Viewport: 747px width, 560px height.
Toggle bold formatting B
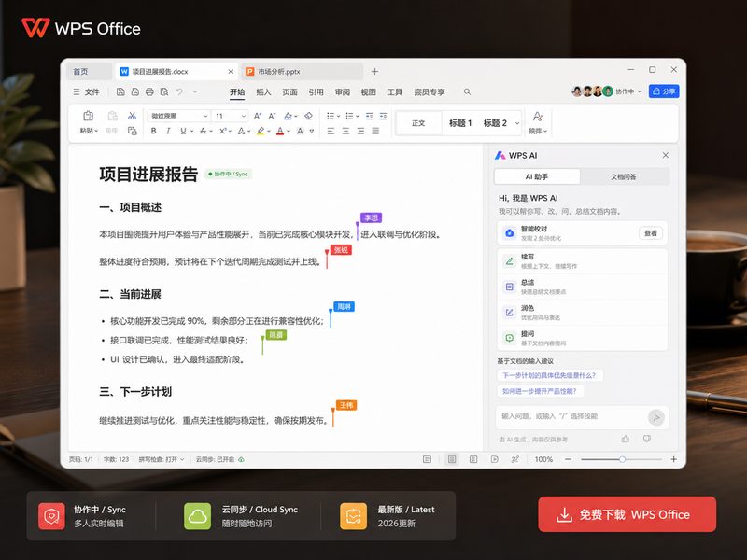pyautogui.click(x=153, y=131)
